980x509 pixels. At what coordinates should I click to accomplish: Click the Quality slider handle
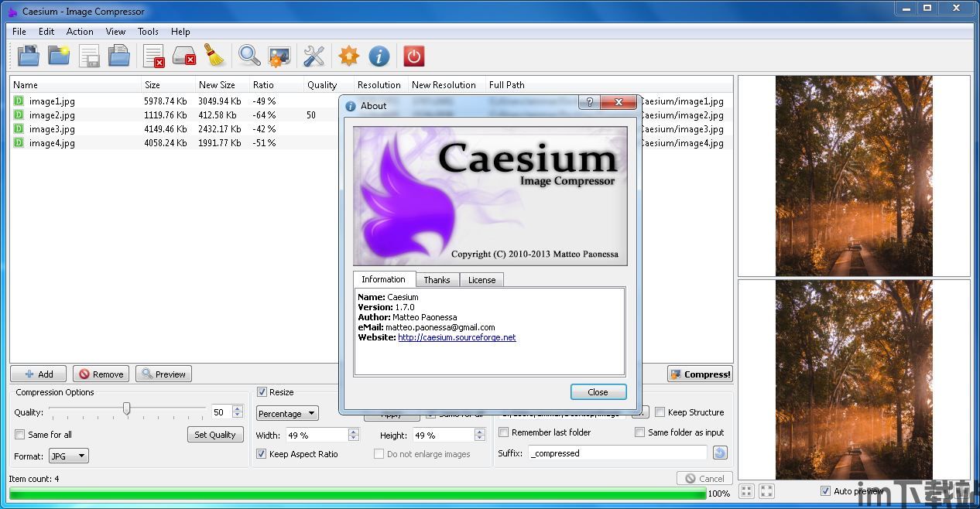126,409
